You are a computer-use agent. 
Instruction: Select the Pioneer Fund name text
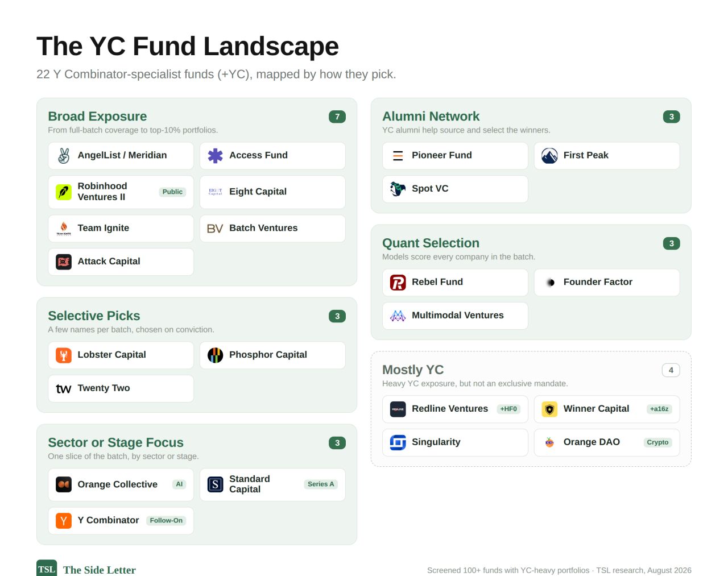[442, 155]
